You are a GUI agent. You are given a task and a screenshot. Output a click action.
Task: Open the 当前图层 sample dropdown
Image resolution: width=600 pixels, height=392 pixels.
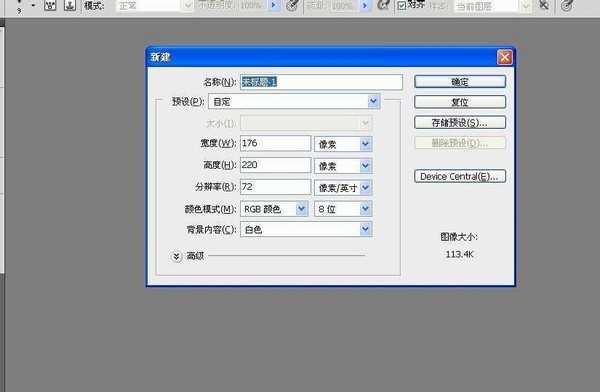click(492, 6)
